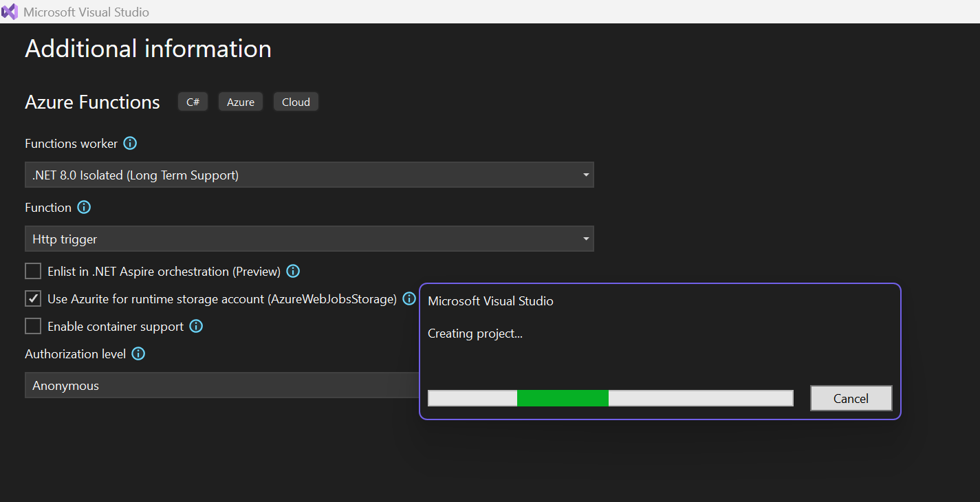
Task: Open the Function info icon
Action: coord(84,207)
